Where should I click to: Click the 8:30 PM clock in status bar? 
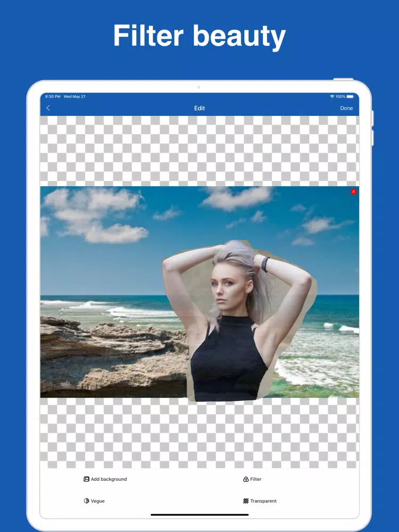[53, 96]
